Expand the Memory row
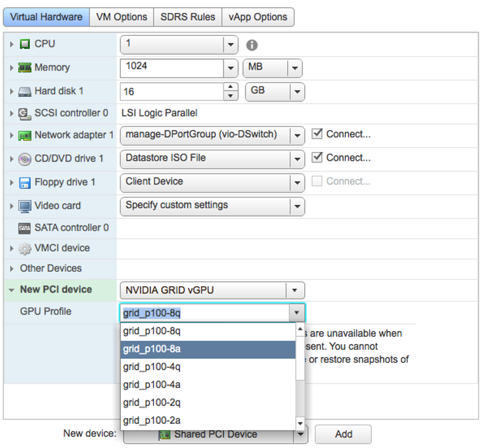The image size is (481, 448). (x=12, y=68)
